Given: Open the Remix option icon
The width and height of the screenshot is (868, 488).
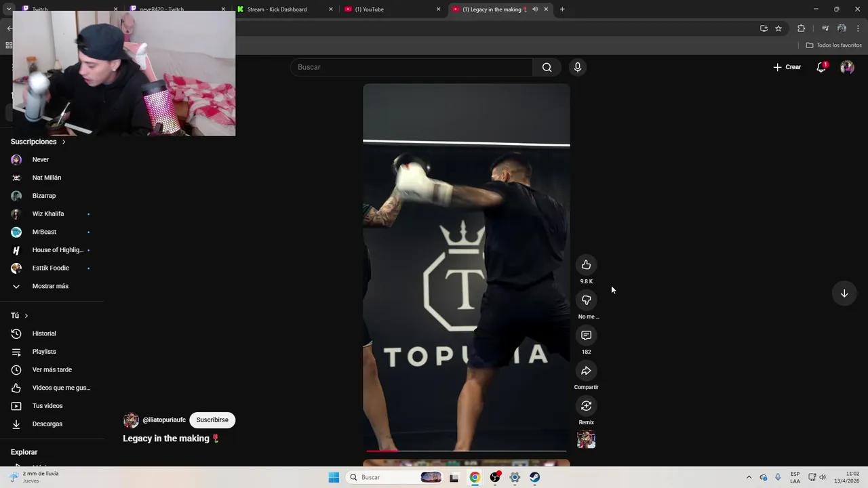Looking at the screenshot, I should click(586, 406).
